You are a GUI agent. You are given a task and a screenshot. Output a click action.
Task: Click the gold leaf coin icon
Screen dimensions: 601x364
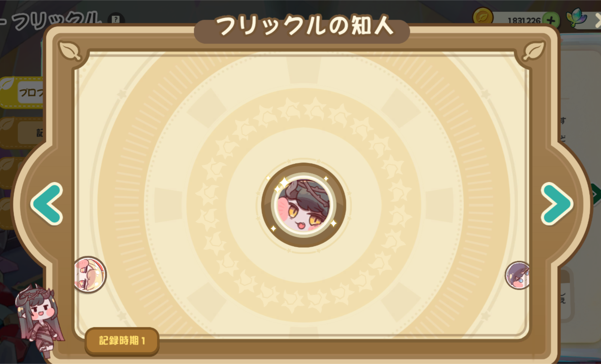click(483, 17)
